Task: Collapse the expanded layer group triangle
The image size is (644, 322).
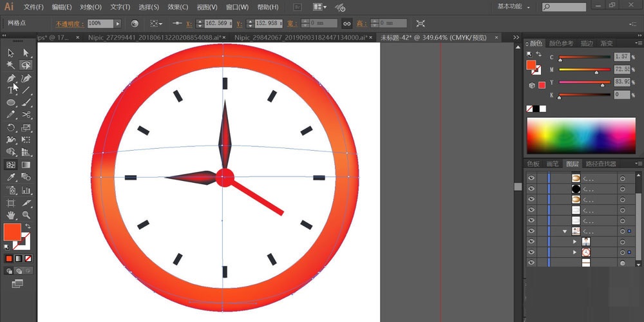Action: [565, 231]
